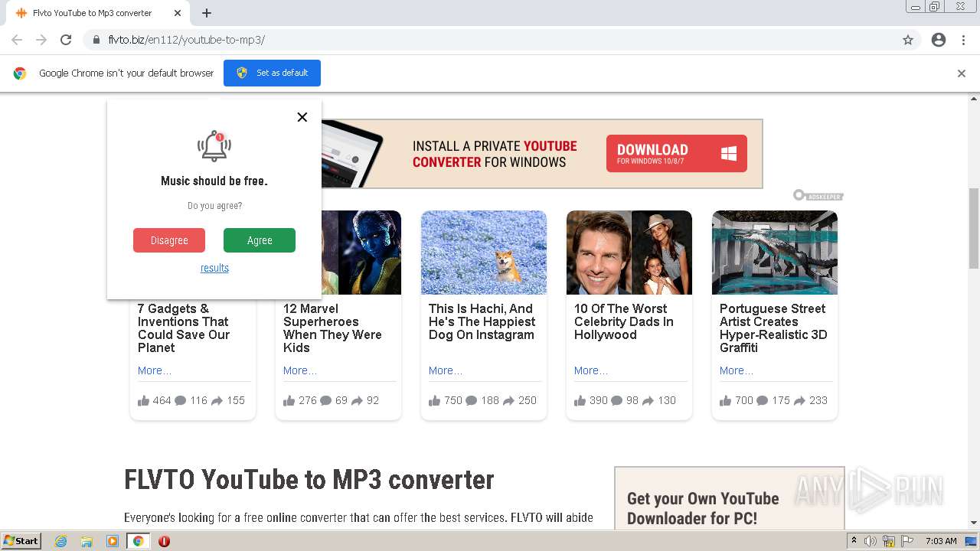Viewport: 980px width, 551px height.
Task: Click scrollbar down arrow
Action: [x=974, y=523]
